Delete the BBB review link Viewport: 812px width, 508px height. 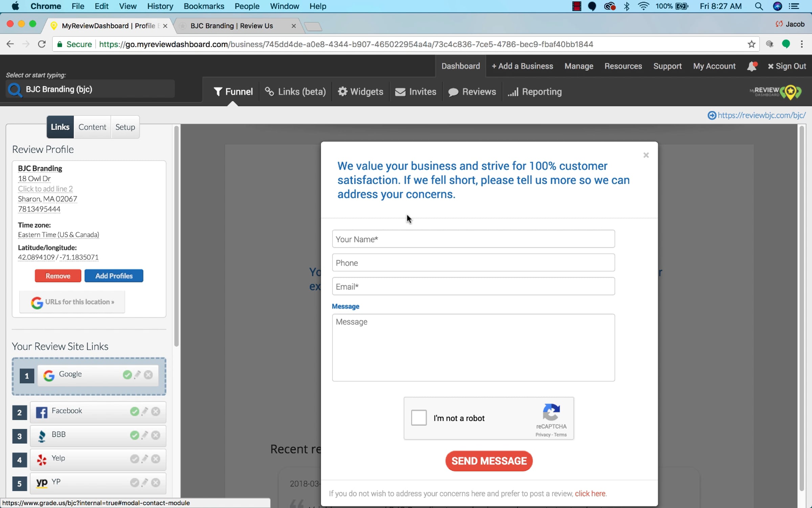pos(156,435)
